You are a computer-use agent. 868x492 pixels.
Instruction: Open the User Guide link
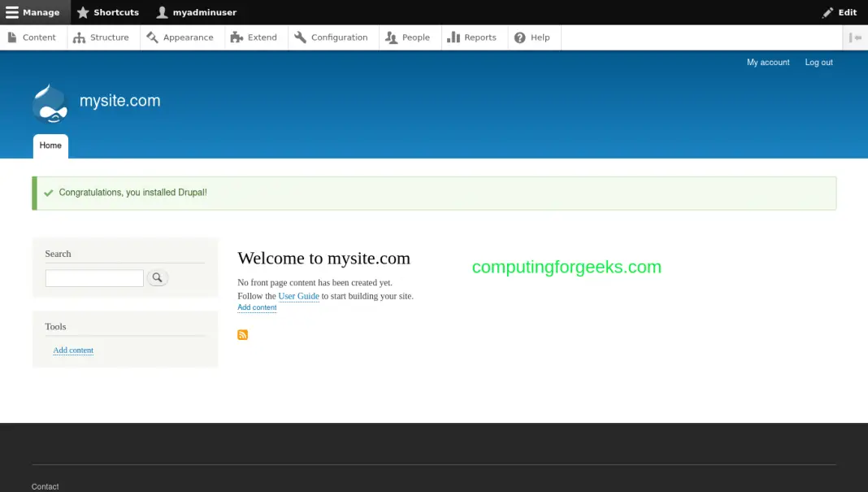298,296
